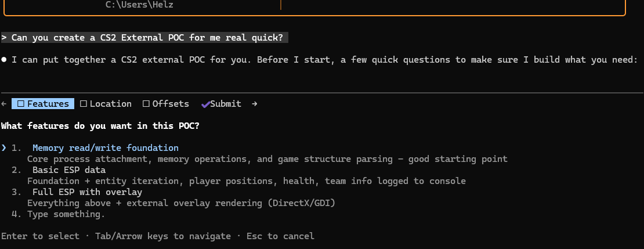Click the "Enter to select" hint
Image resolution: width=644 pixels, height=249 pixels.
[40, 236]
